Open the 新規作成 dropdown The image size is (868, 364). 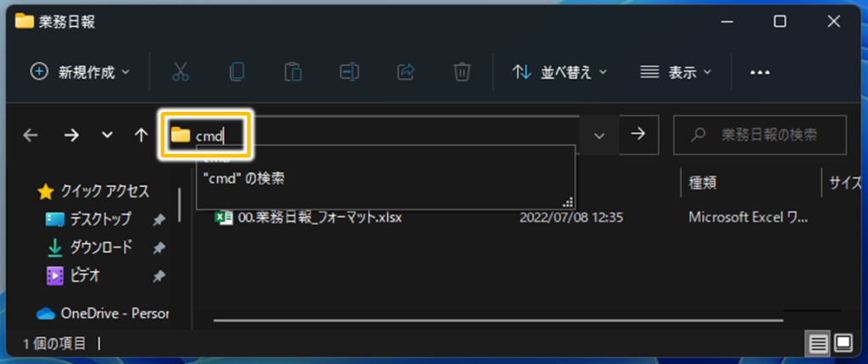[81, 72]
